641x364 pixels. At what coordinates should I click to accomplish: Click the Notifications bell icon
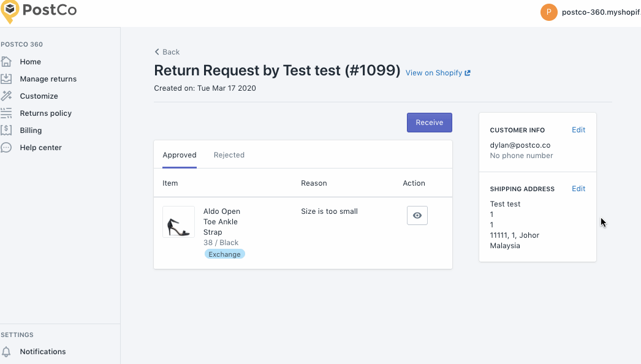(x=6, y=352)
